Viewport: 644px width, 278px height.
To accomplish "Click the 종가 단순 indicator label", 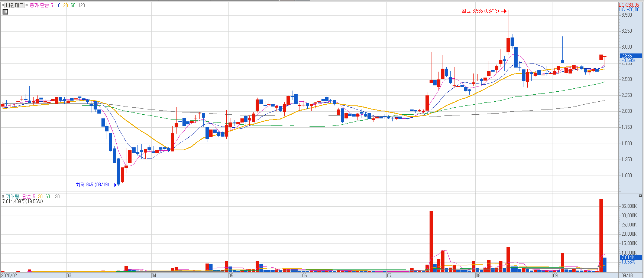I will pos(39,5).
